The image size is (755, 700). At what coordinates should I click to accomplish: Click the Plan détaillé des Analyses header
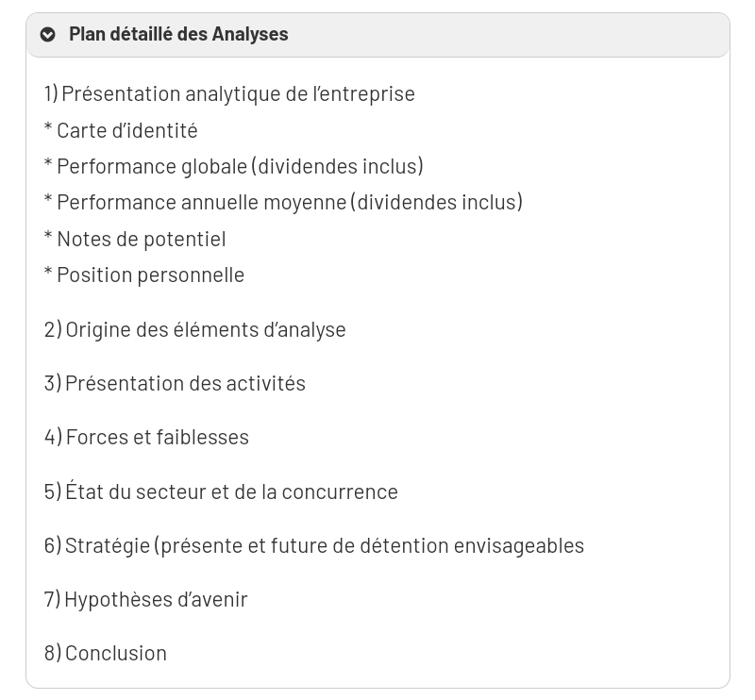pyautogui.click(x=378, y=35)
